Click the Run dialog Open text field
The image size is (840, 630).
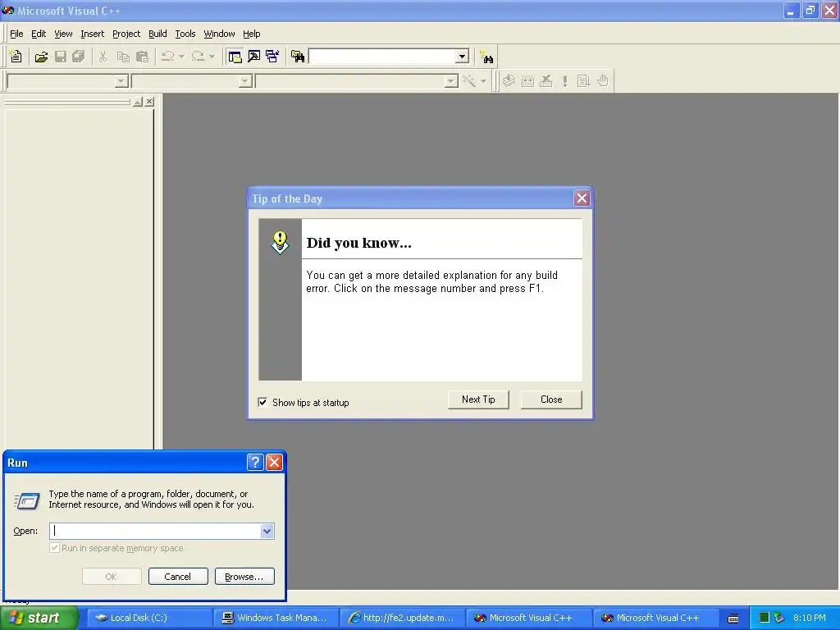[x=155, y=531]
